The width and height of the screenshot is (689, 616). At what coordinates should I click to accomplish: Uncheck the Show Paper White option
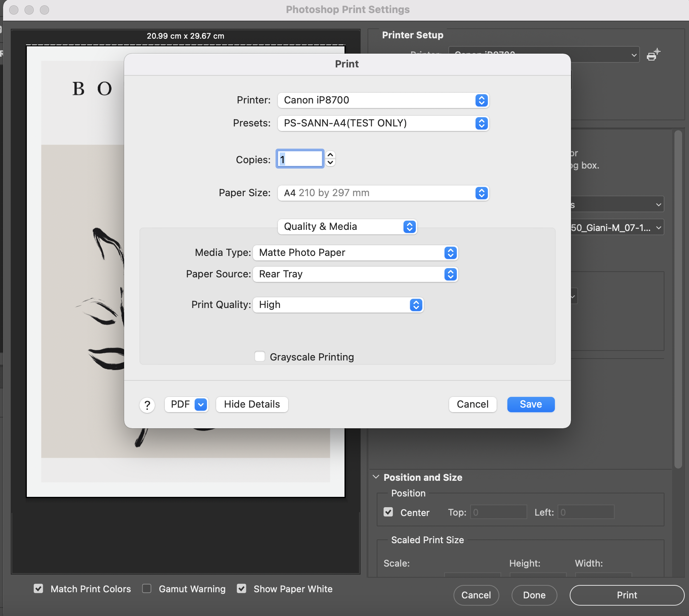[x=241, y=588]
